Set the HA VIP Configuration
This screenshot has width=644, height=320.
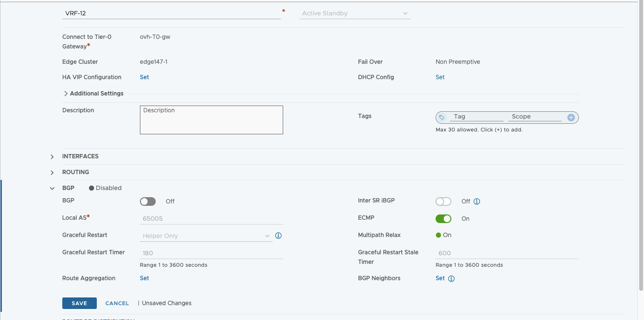point(144,77)
